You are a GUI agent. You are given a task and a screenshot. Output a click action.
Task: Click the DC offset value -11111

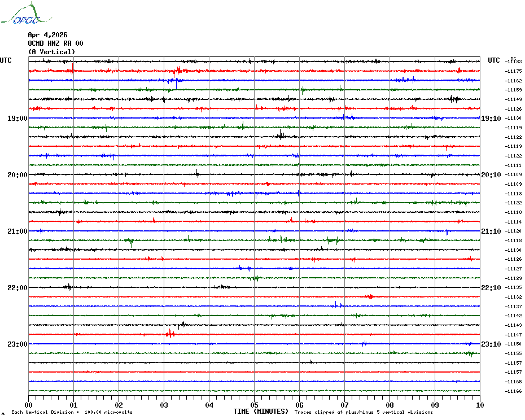(514, 165)
